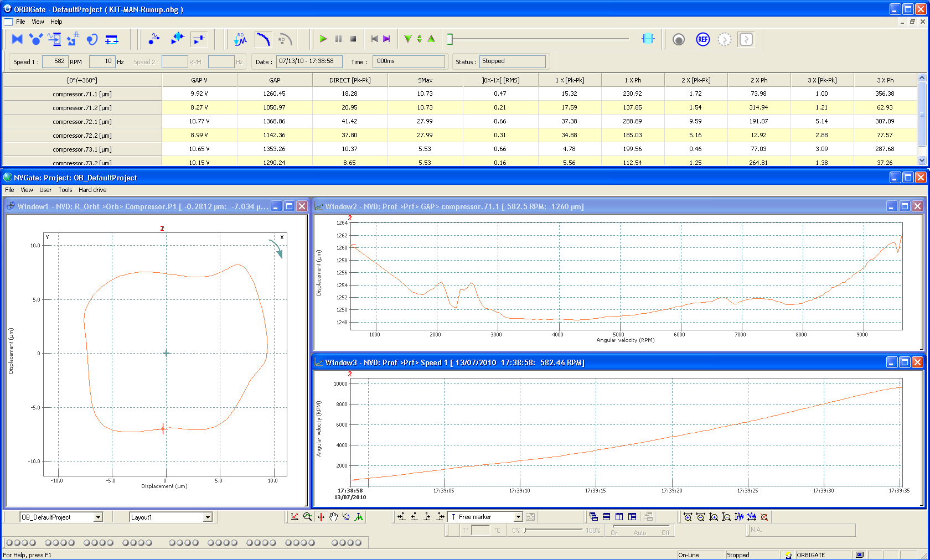Click the cyan range marker icon
Image resolution: width=930 pixels, height=560 pixels.
[x=648, y=39]
